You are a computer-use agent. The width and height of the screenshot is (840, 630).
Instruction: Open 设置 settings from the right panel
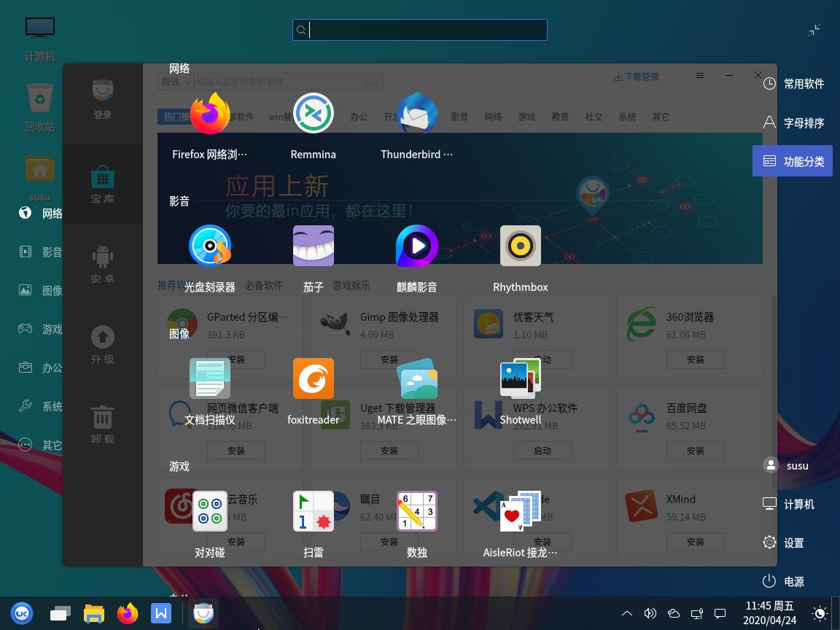click(783, 542)
